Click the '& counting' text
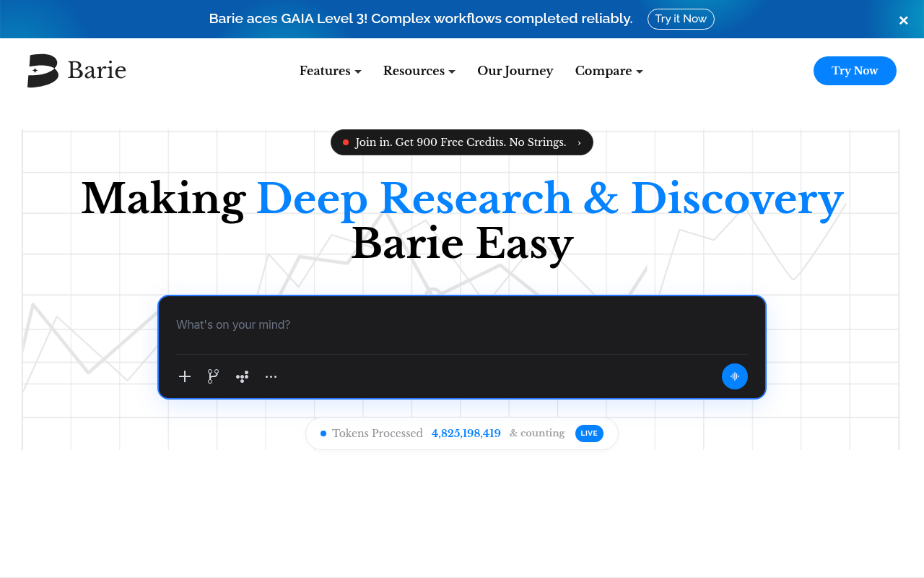 pyautogui.click(x=537, y=433)
